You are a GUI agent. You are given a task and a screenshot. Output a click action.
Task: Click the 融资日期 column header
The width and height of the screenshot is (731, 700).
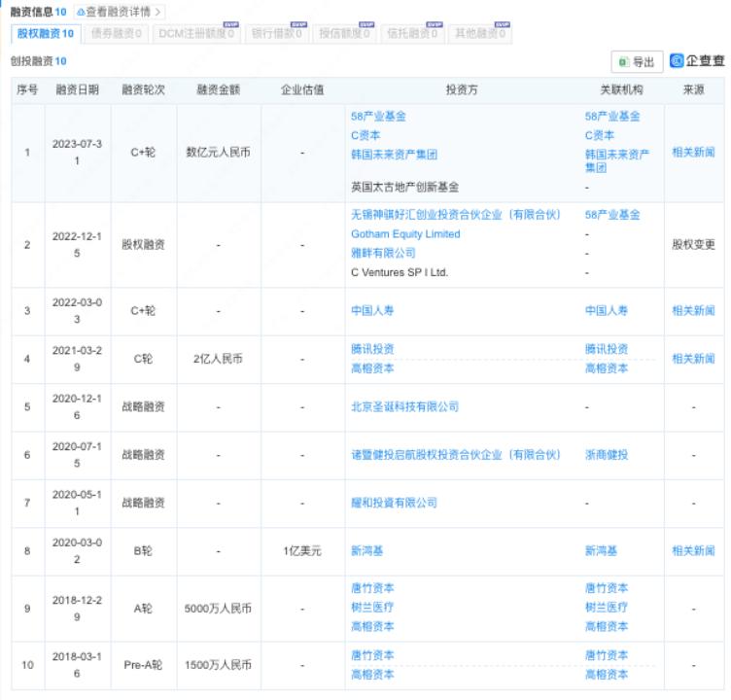(77, 89)
